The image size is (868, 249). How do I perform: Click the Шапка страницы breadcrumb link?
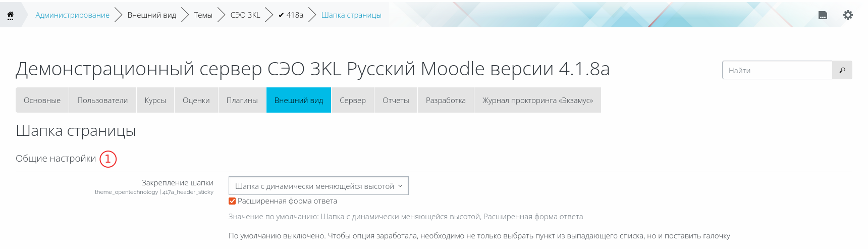click(x=351, y=15)
